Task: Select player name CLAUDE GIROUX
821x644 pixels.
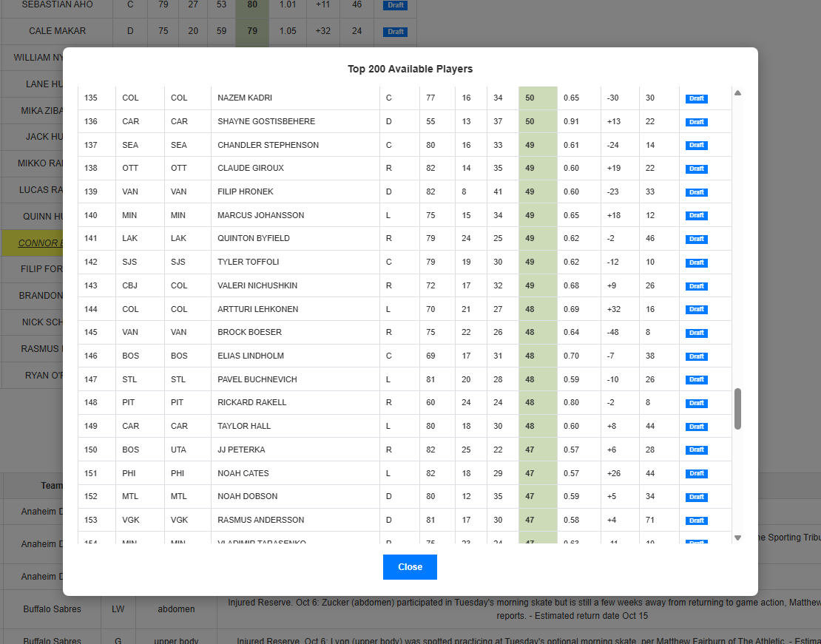Action: (x=250, y=168)
